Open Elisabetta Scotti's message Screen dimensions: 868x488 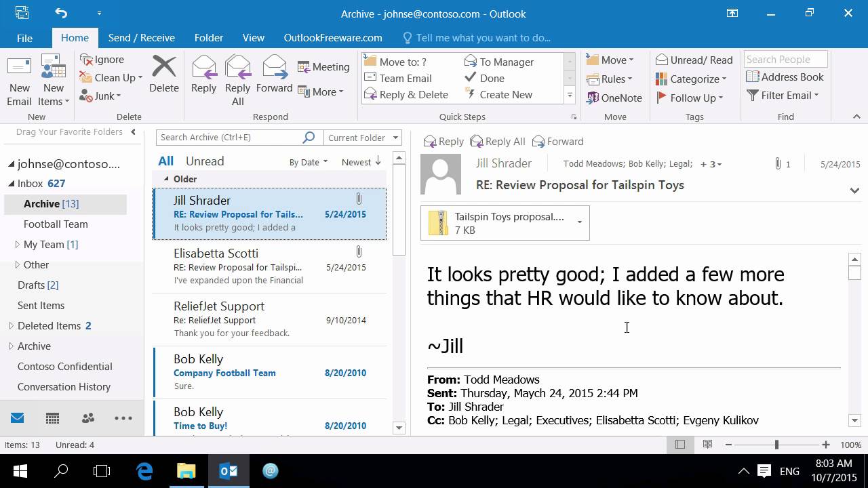point(270,266)
